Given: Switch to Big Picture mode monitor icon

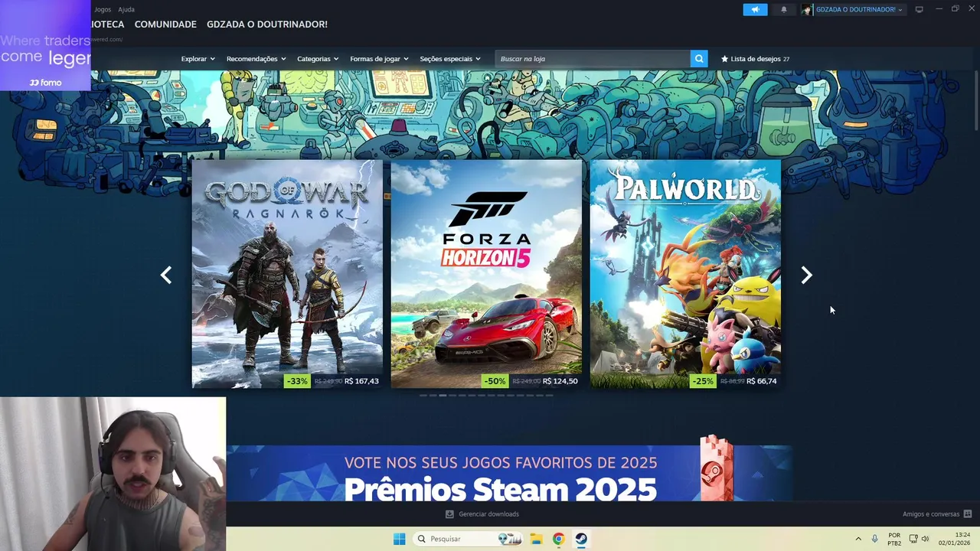Looking at the screenshot, I should point(920,9).
